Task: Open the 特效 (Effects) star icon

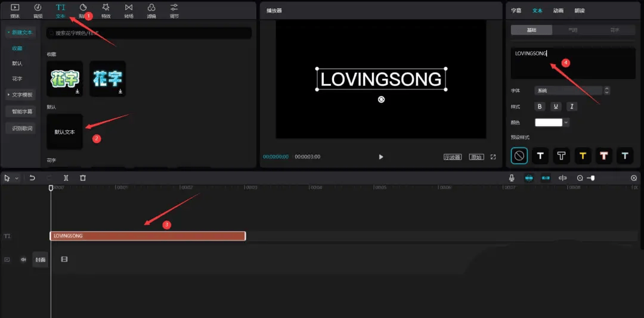Action: coord(106,9)
